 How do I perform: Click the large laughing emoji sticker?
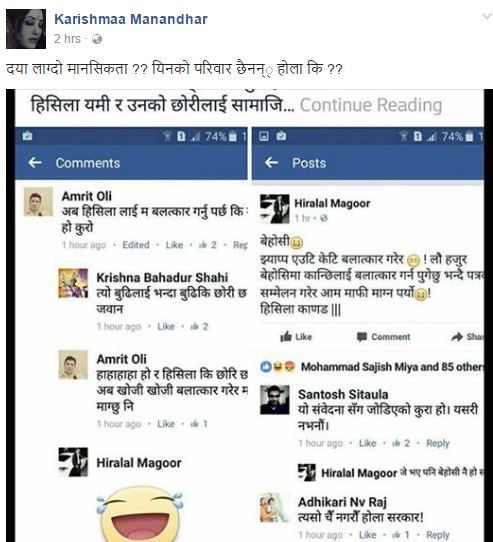[140, 514]
